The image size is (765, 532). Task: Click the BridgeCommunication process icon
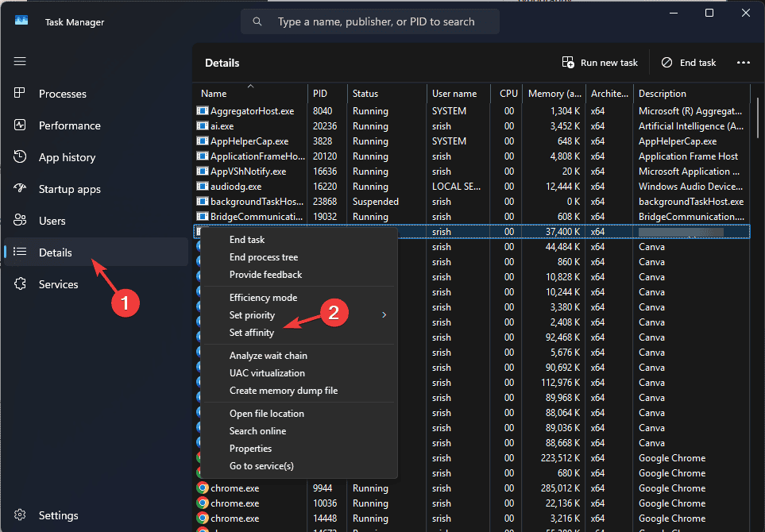tap(202, 217)
